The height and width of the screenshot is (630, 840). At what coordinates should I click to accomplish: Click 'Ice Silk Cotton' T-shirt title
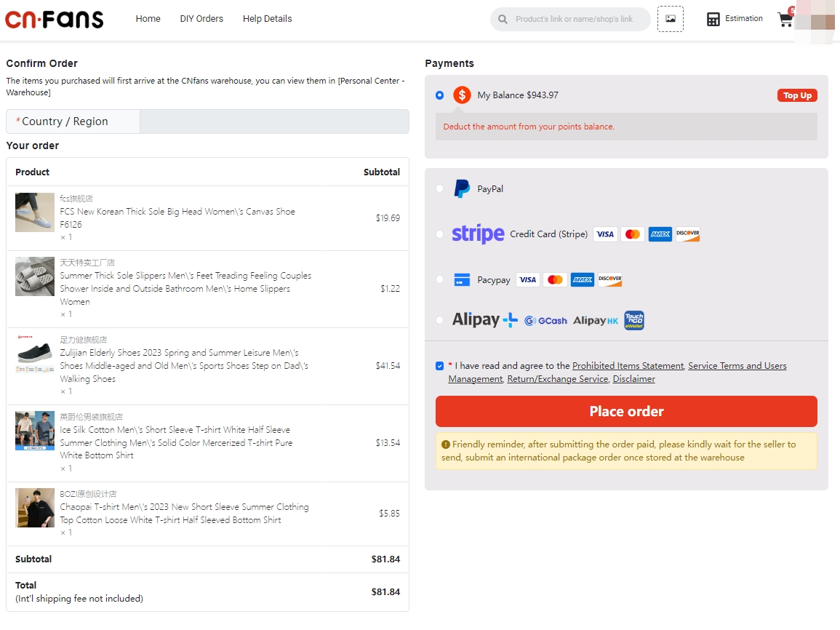click(x=176, y=442)
